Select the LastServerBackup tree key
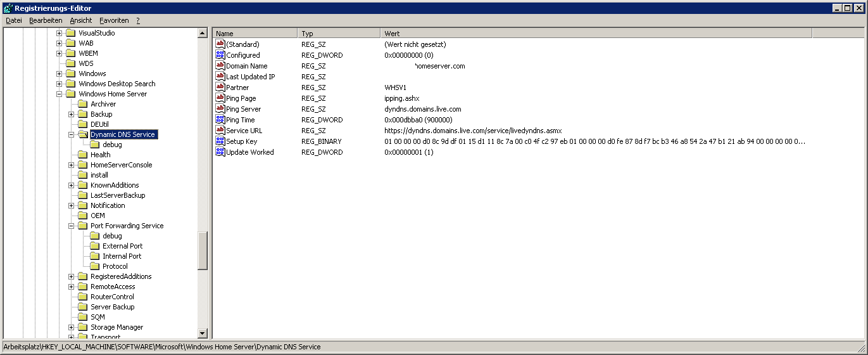 pos(118,195)
